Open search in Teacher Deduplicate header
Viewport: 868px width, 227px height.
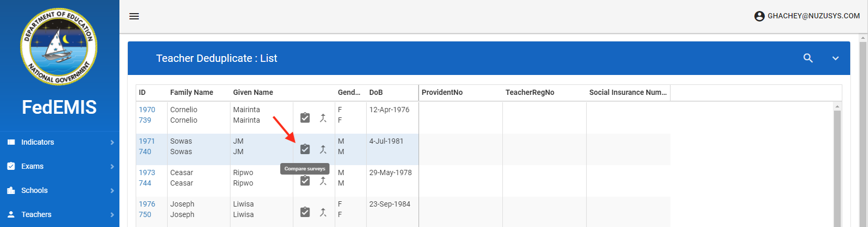tap(808, 58)
